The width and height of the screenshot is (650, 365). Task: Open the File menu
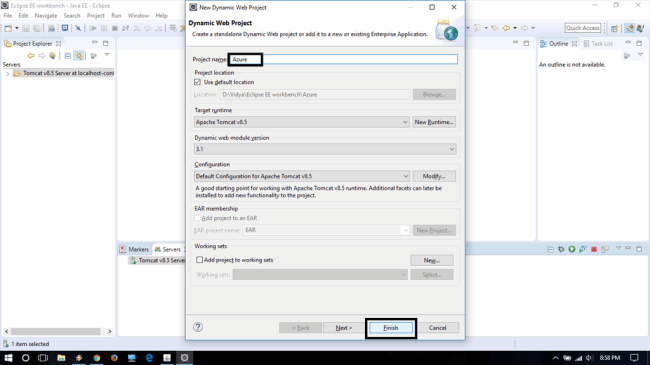tap(8, 16)
